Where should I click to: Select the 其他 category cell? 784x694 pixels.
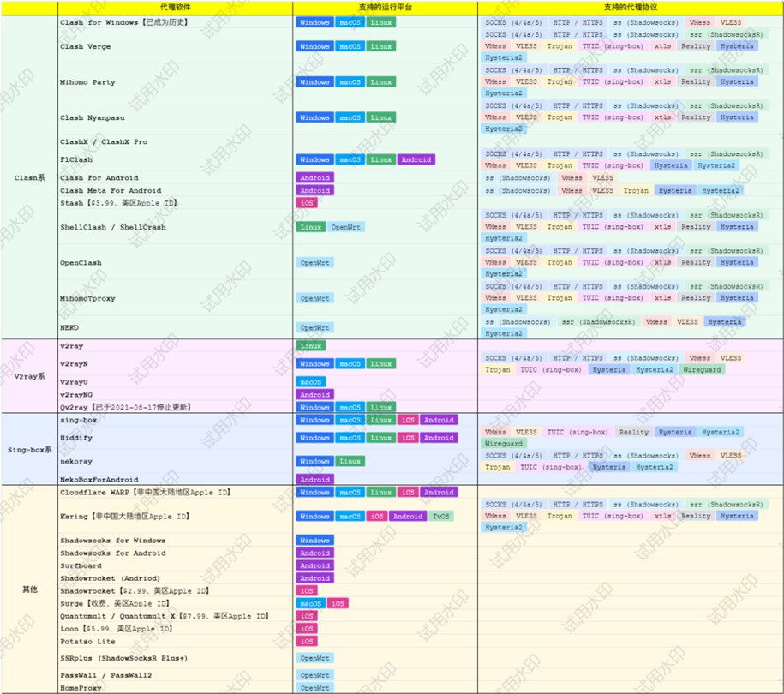[x=29, y=590]
